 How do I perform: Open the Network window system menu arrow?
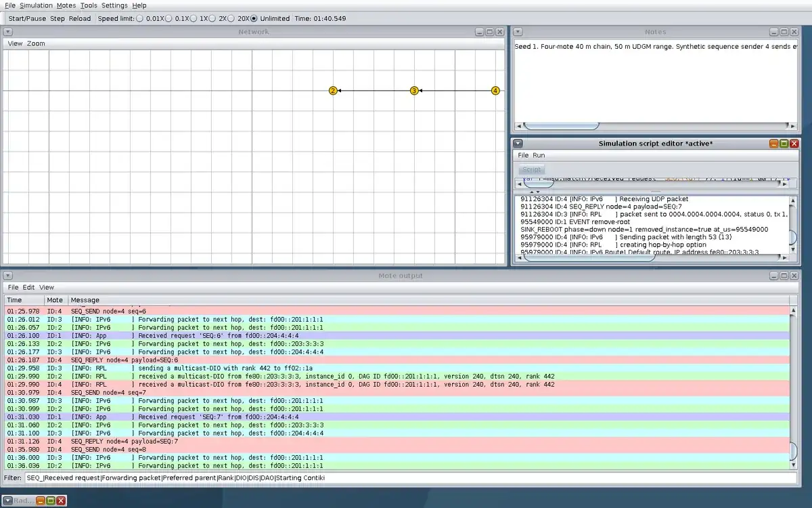coord(8,32)
